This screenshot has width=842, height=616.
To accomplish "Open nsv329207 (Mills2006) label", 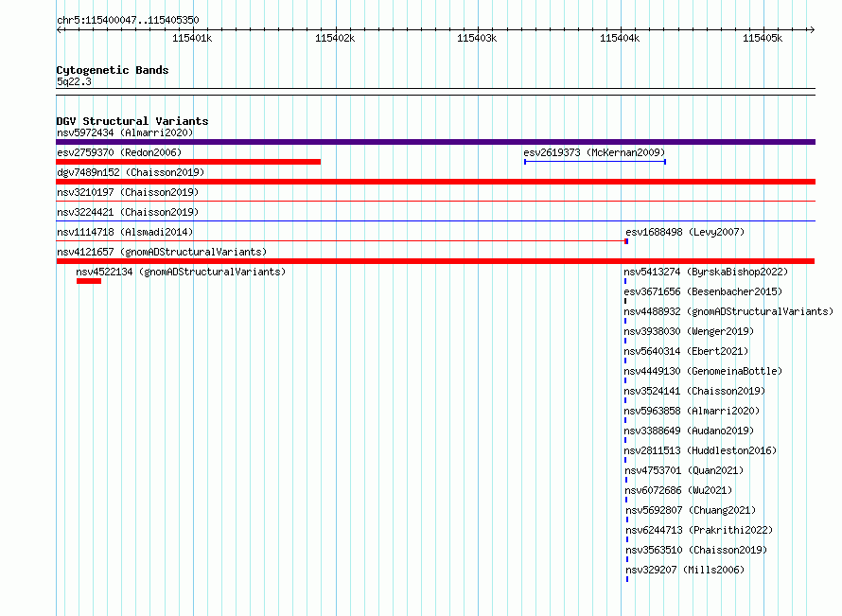I will 685,570.
